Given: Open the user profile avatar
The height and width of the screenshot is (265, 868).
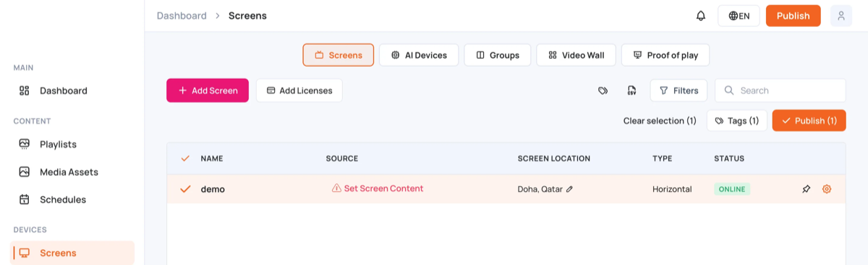Looking at the screenshot, I should [841, 16].
